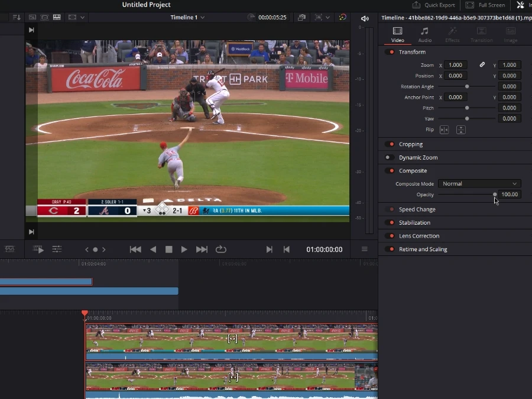Screen dimensions: 532x399
Task: Click the fast review play icon
Action: [38, 249]
